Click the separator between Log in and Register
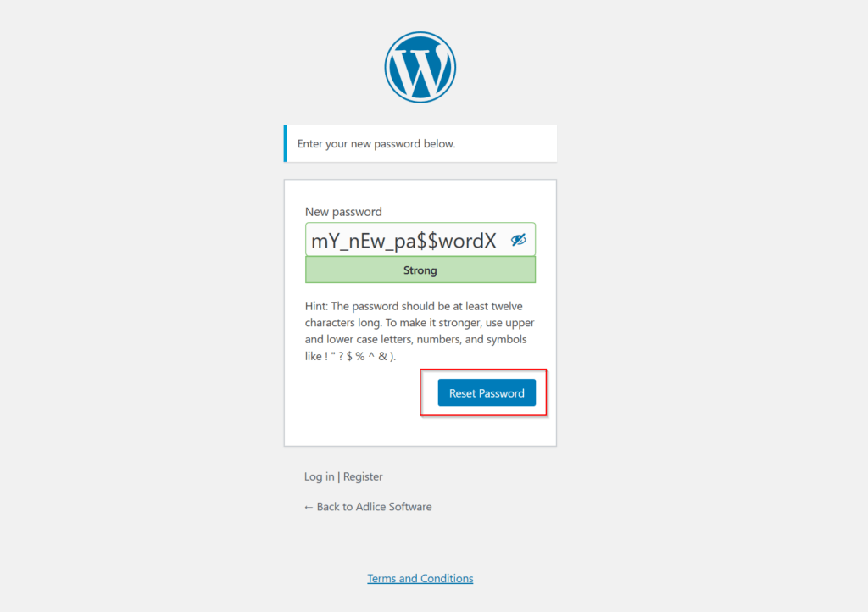This screenshot has height=612, width=868. click(x=339, y=476)
